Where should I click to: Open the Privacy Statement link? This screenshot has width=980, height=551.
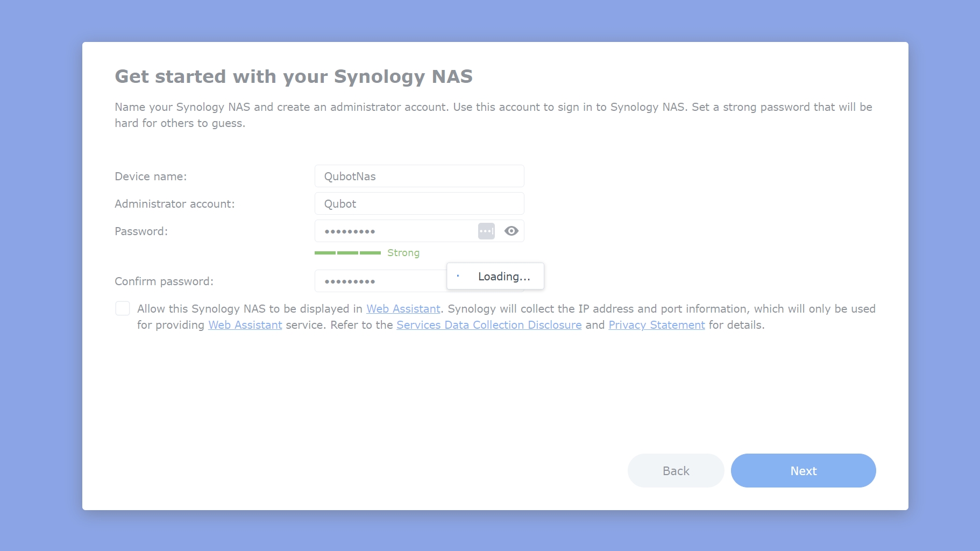[x=657, y=325]
